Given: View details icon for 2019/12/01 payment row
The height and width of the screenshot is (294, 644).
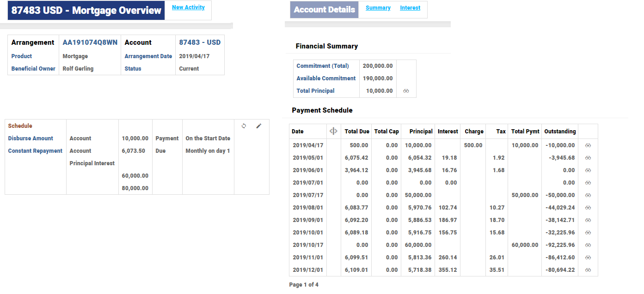Looking at the screenshot, I should (588, 270).
